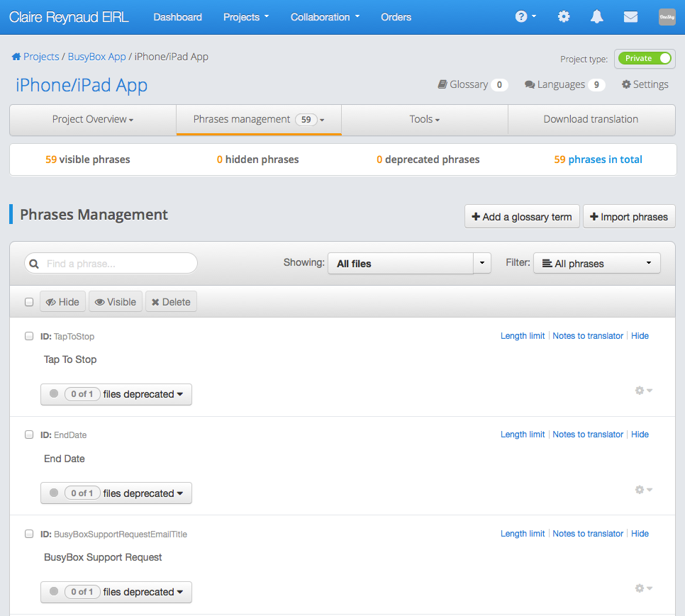Screen dimensions: 685x616
Task: Click Hide link for EndDate phrase
Action: pos(640,435)
